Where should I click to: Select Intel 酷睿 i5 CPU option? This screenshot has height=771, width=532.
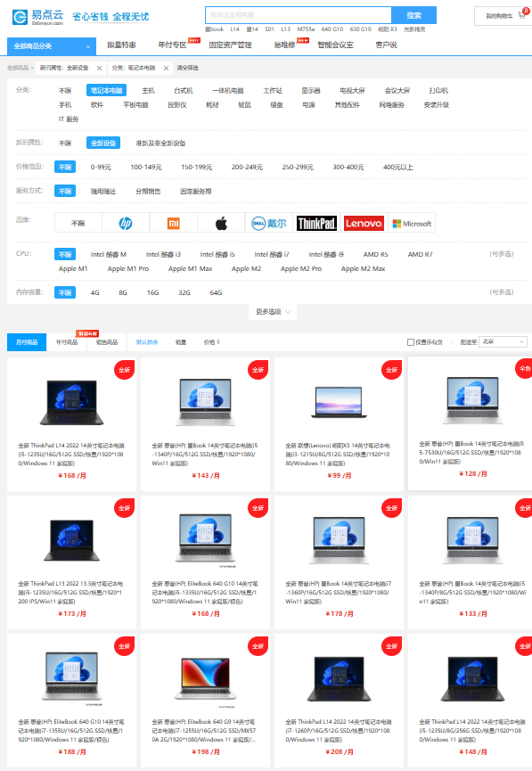click(x=217, y=254)
